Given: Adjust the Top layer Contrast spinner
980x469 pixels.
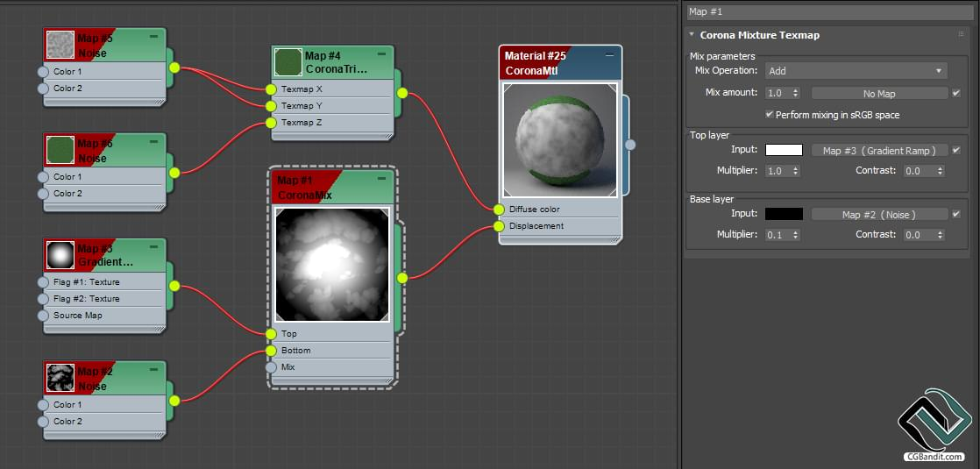Looking at the screenshot, I should (940, 171).
